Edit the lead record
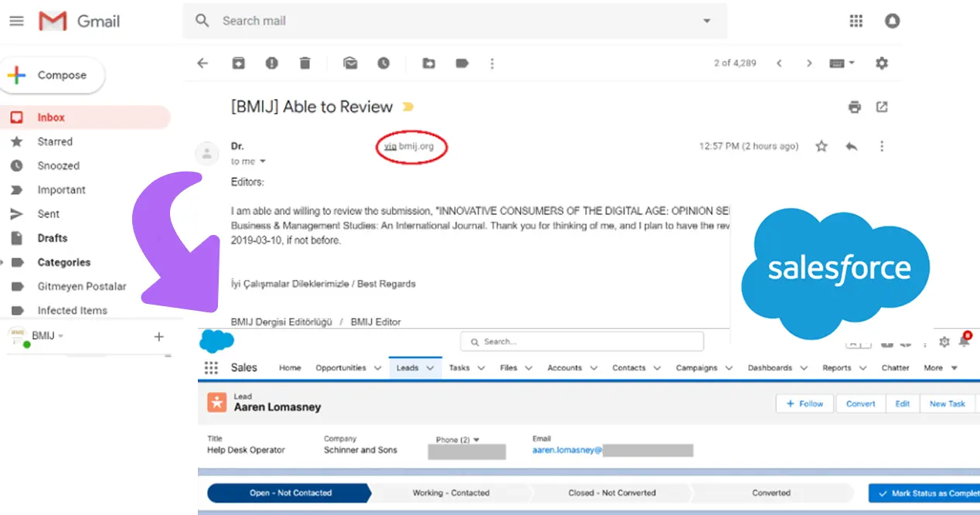 pos(902,404)
